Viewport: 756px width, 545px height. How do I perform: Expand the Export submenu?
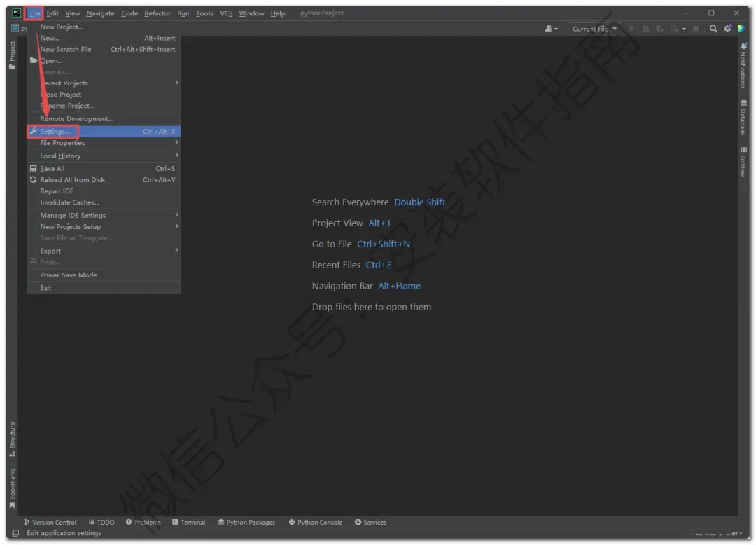[x=104, y=251]
